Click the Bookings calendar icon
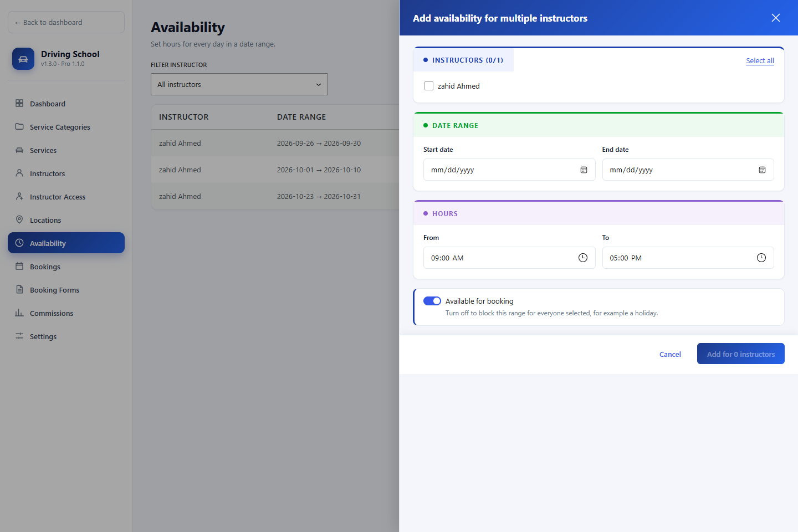This screenshot has height=532, width=798. coord(19,266)
